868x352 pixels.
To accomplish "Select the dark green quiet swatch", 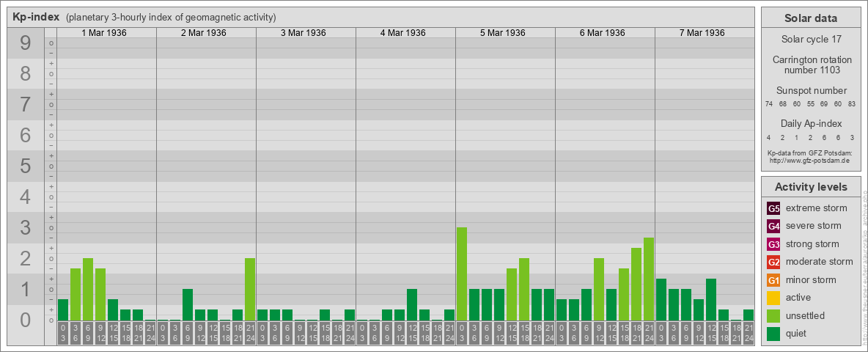I will (773, 334).
